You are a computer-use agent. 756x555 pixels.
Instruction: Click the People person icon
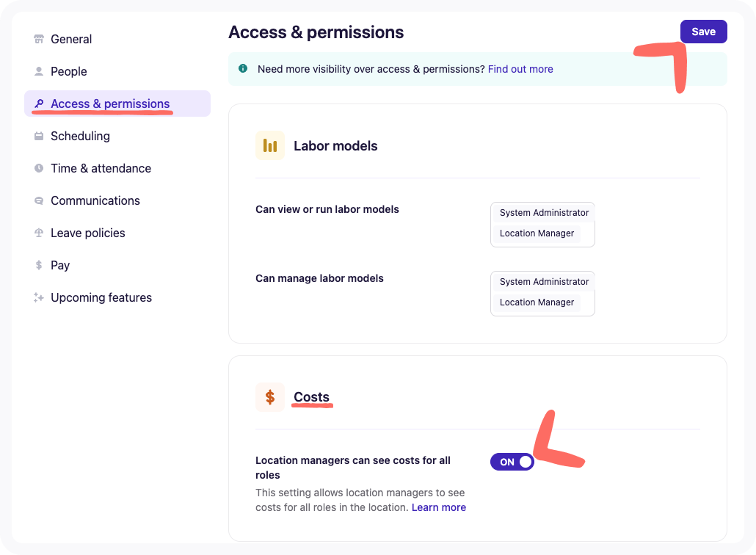[x=37, y=71]
